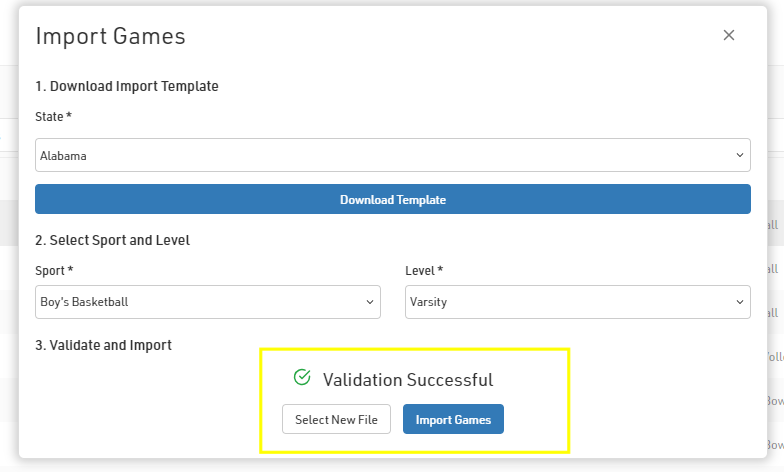The height and width of the screenshot is (472, 784).
Task: Click the Level field label
Action: (x=423, y=271)
